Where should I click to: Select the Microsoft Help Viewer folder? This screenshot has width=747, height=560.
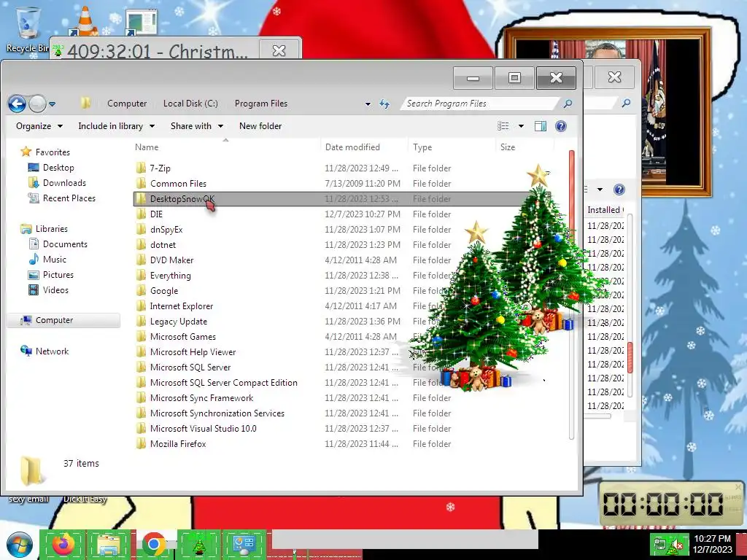(x=193, y=352)
